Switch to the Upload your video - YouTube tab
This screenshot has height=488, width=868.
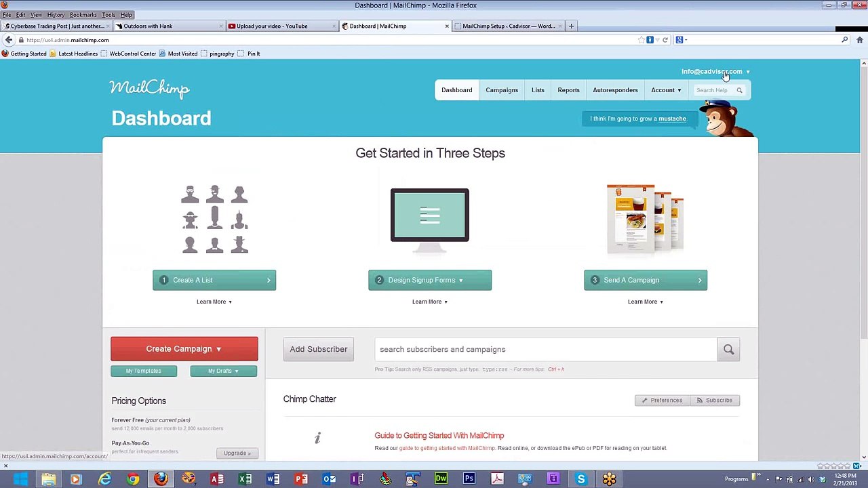281,26
